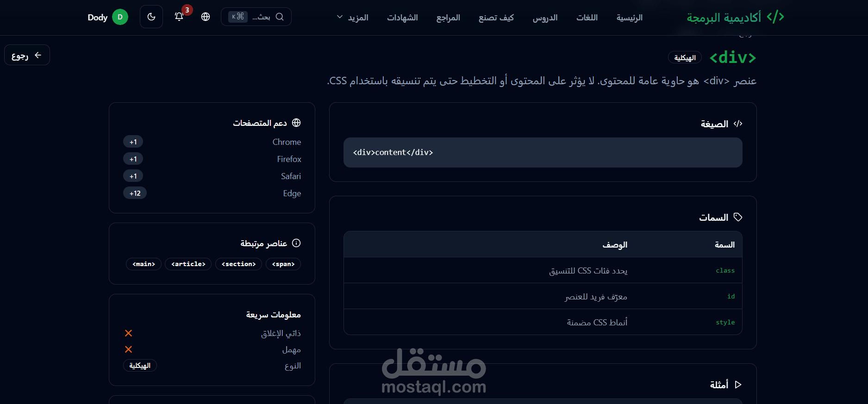Click the الوصف table column header
Viewport: 868px width, 404px height.
615,244
